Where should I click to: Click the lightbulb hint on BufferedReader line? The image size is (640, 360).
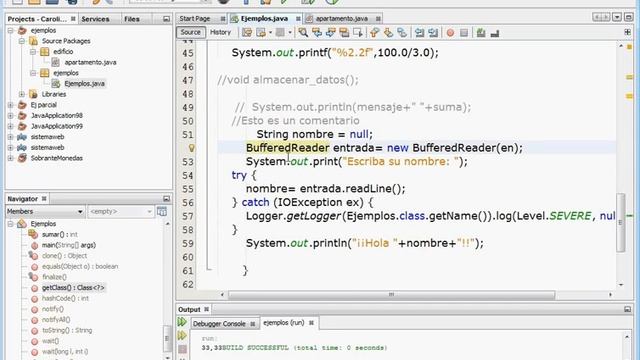191,148
